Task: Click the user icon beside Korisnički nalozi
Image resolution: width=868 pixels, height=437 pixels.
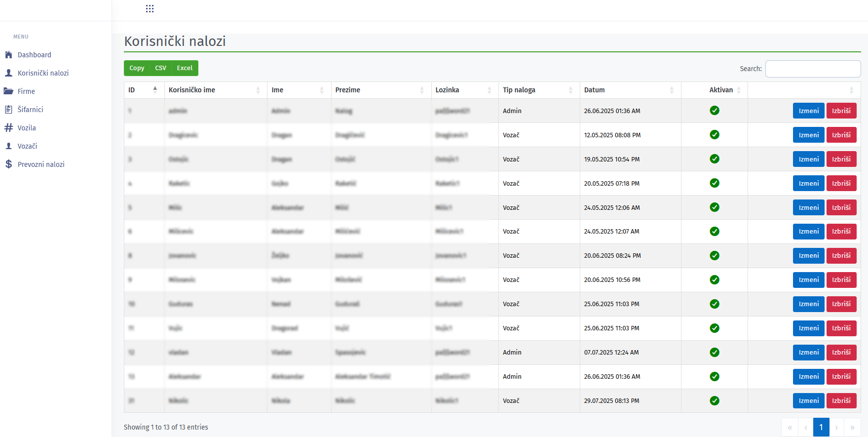Action: coord(8,73)
